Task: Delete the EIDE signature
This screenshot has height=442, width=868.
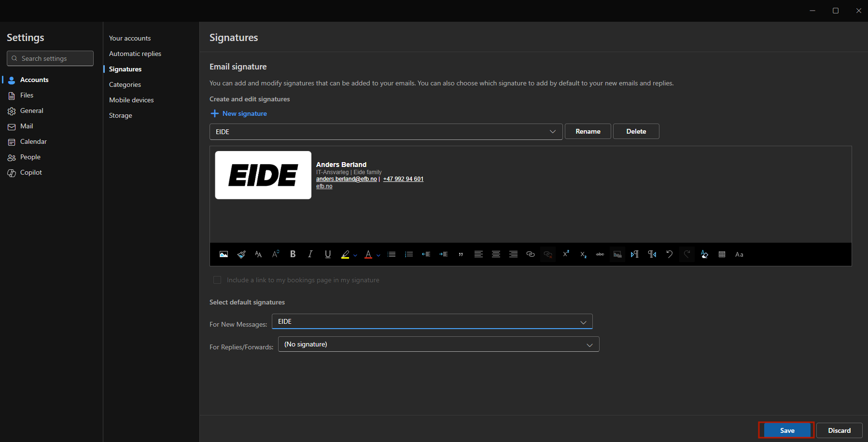Action: (x=636, y=131)
